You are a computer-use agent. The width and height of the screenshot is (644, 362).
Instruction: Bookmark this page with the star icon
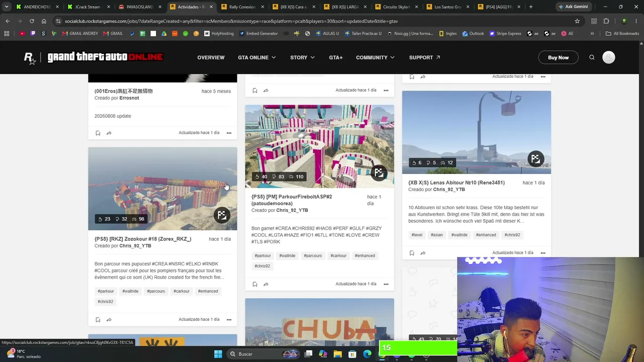pos(577,21)
